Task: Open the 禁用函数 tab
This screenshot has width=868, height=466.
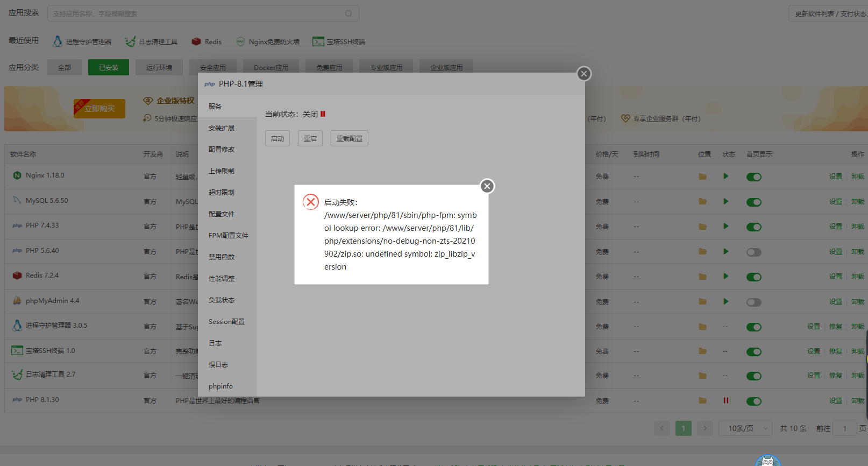Action: click(x=227, y=257)
